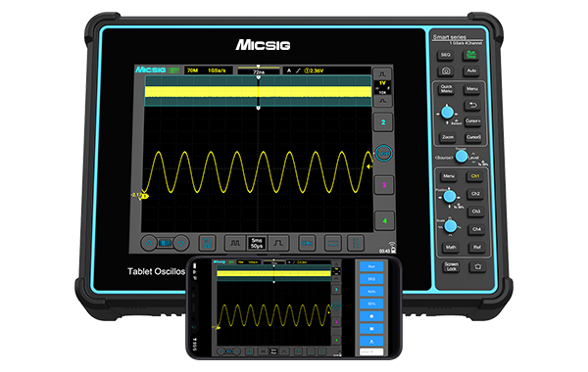Tap the Run button in the phone app

coord(371,266)
